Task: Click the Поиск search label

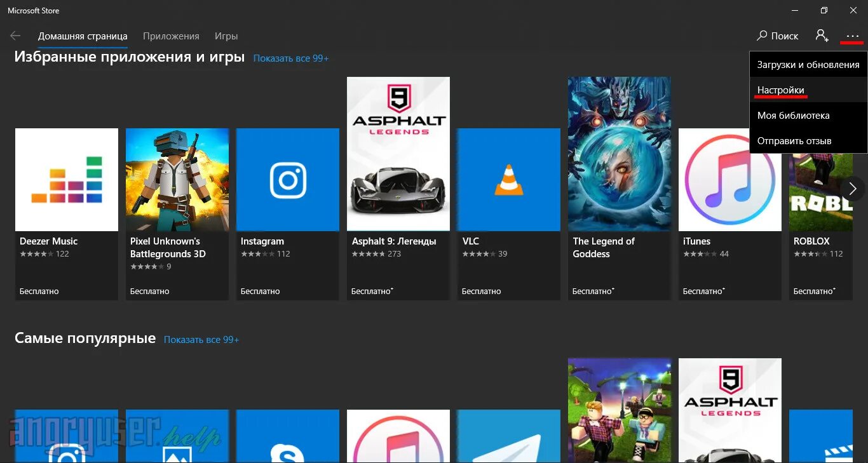Action: tap(785, 36)
